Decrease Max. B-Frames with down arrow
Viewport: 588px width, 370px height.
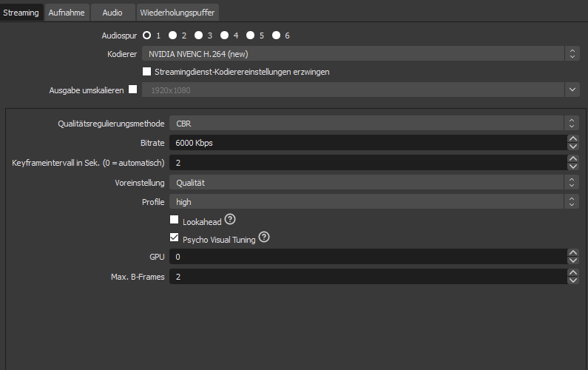point(572,281)
